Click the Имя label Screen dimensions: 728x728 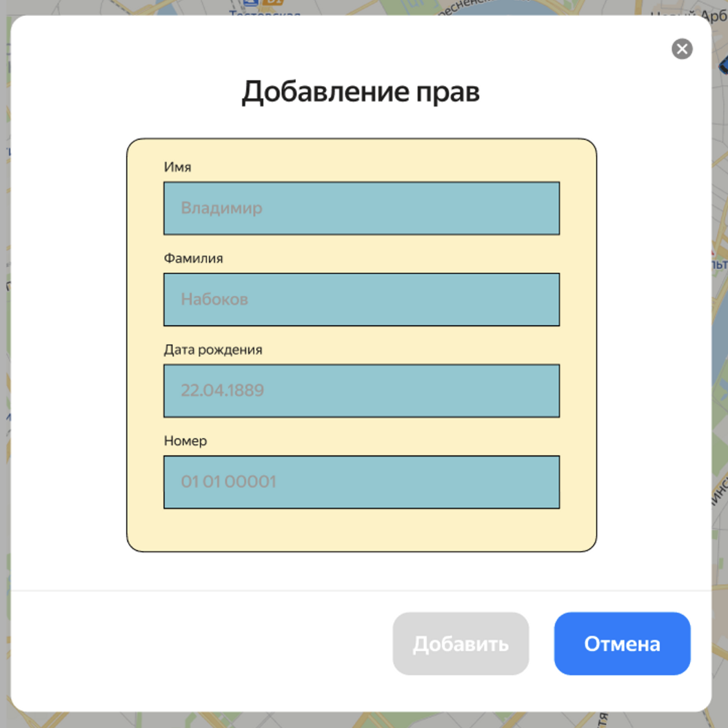pyautogui.click(x=177, y=167)
